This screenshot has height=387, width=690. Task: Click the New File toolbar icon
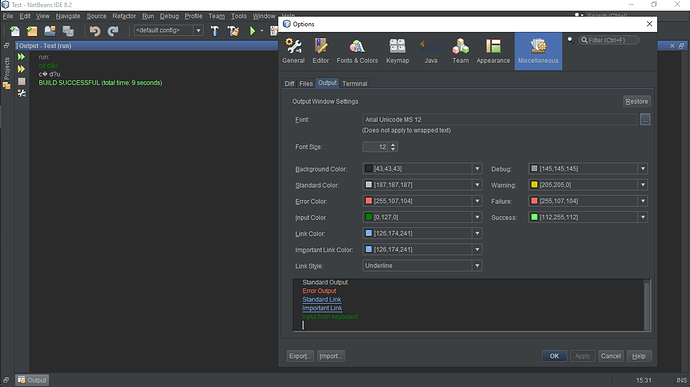tap(15, 31)
